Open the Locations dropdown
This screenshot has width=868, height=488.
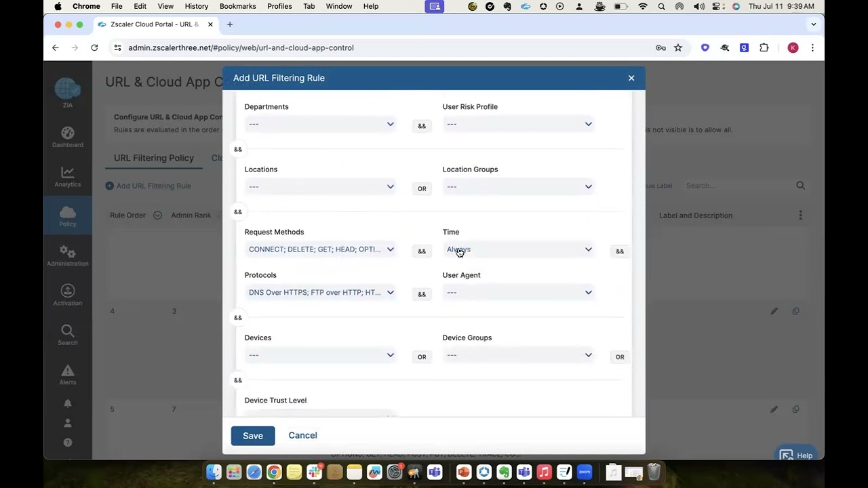pos(321,186)
